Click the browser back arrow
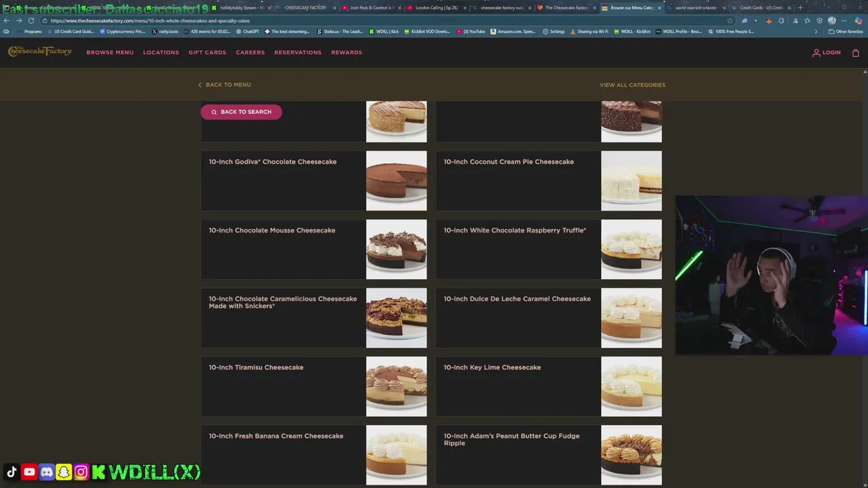 click(7, 20)
